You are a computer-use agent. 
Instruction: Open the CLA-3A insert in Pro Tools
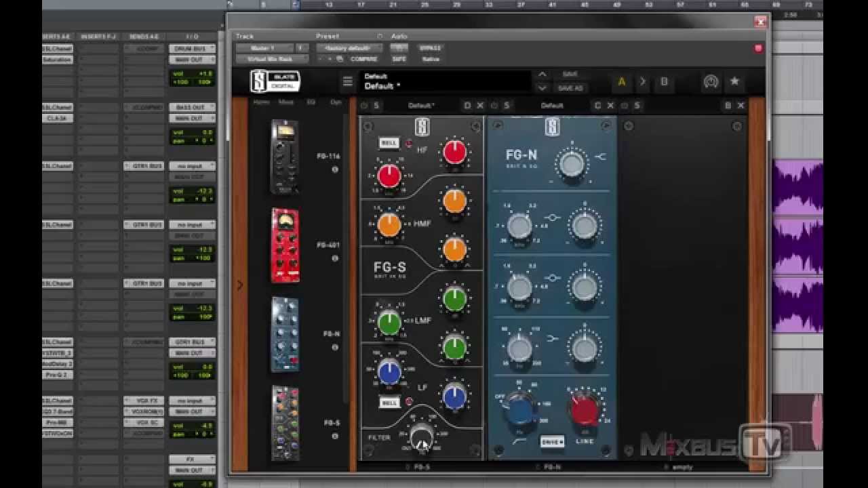[58, 118]
